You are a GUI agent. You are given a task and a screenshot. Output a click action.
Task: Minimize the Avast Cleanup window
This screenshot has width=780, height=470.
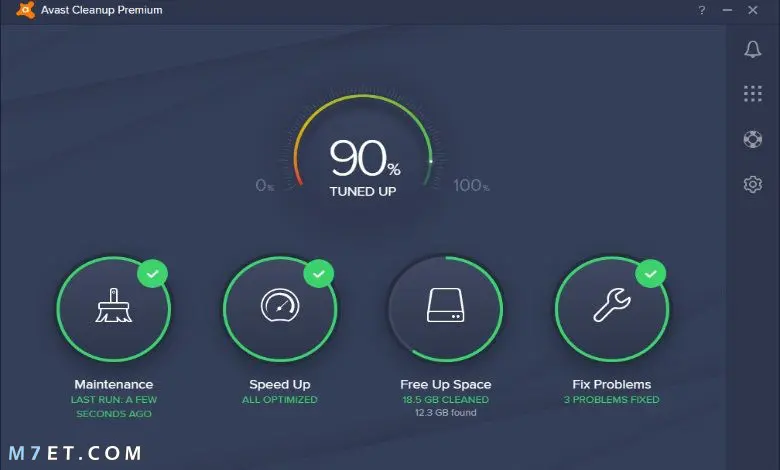point(727,10)
